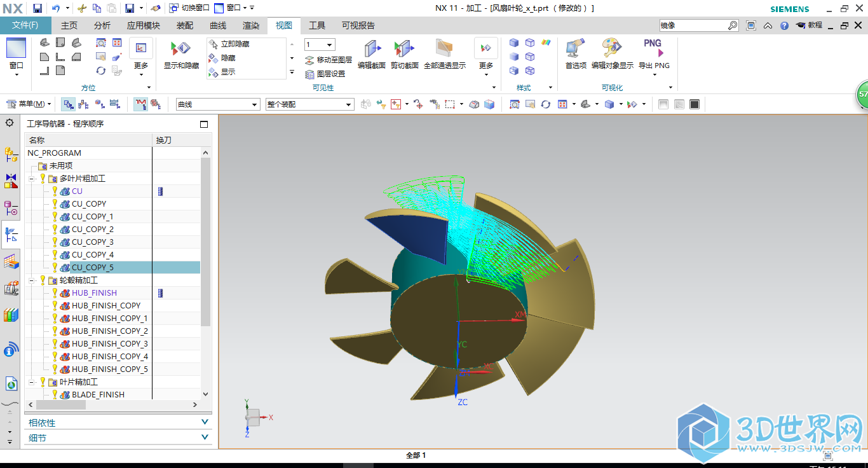Click 立即隐藏 (Immediate Hide)
This screenshot has height=468, width=868.
[229, 45]
